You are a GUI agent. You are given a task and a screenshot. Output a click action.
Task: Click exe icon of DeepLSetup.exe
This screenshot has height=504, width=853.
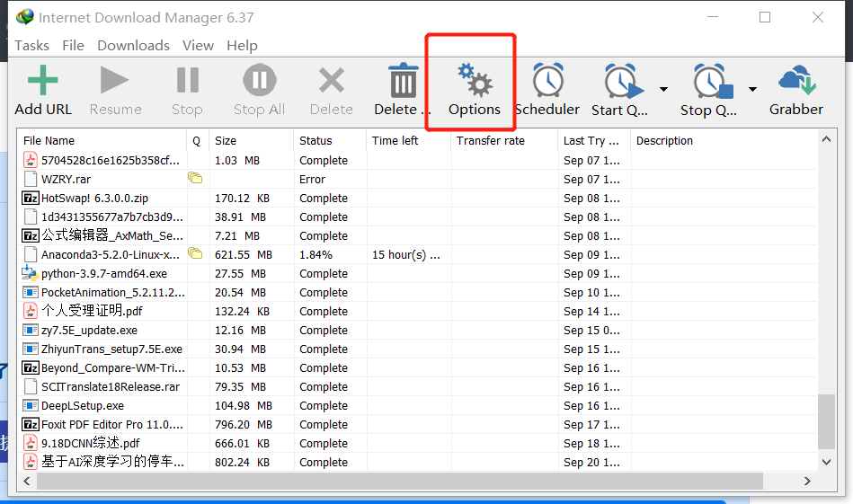point(31,405)
